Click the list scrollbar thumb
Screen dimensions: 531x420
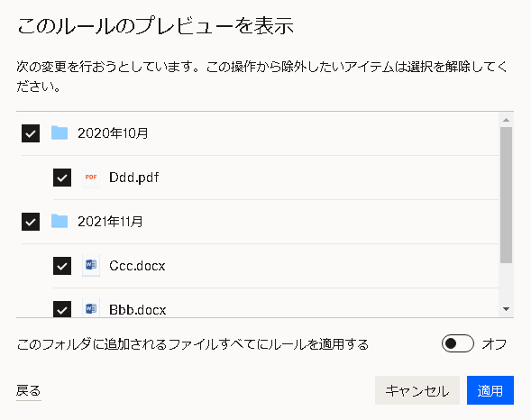click(x=506, y=195)
